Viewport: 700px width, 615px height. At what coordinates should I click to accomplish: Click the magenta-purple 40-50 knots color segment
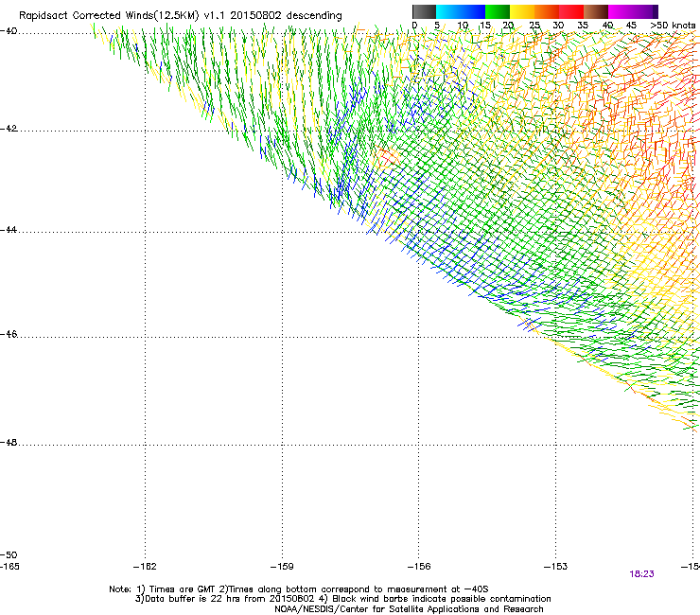(633, 11)
